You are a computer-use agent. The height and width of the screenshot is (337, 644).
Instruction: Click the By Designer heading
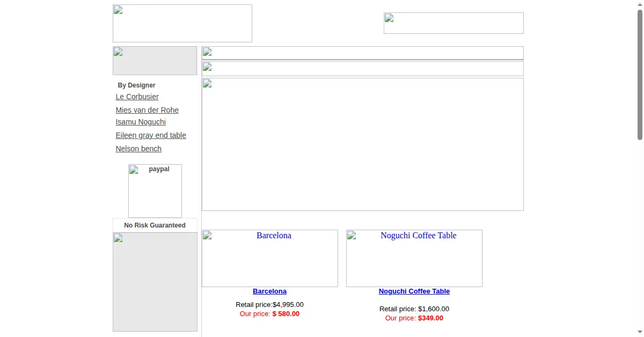click(x=136, y=85)
